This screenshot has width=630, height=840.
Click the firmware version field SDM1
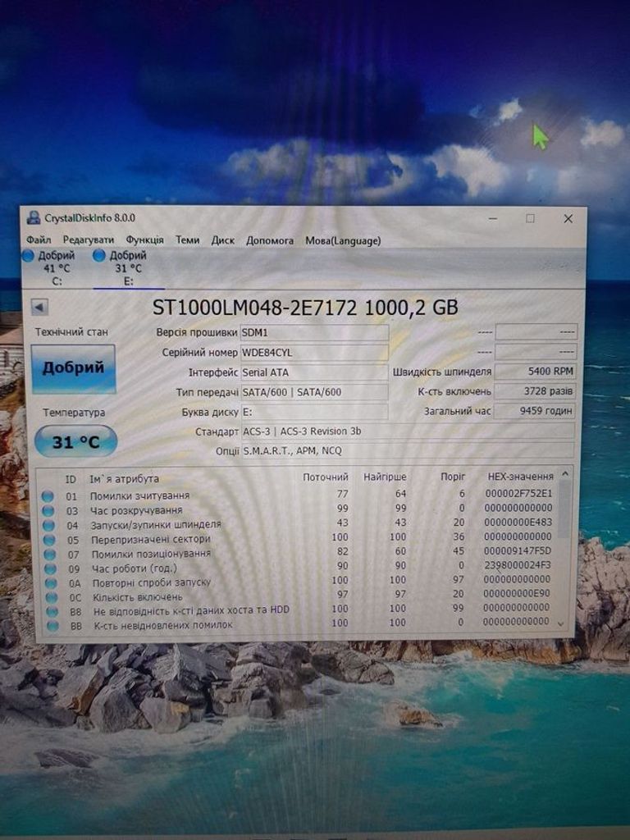pyautogui.click(x=314, y=333)
